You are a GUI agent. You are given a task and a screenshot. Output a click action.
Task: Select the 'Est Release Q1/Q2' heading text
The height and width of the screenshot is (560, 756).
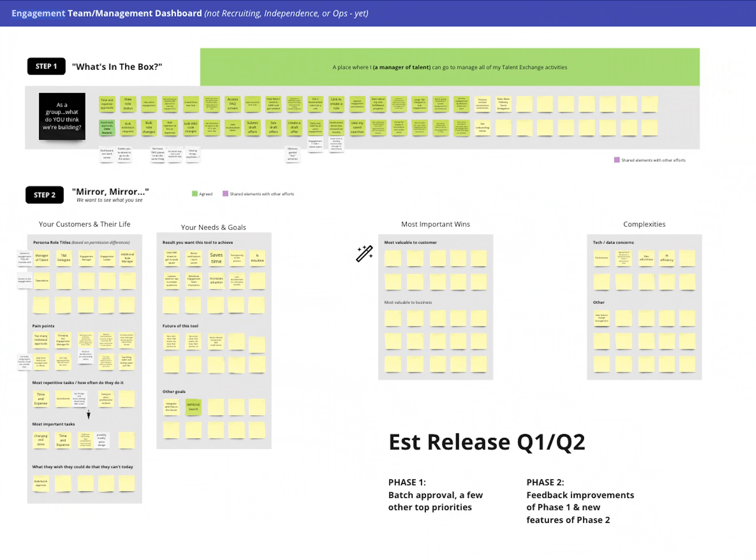[x=486, y=442]
